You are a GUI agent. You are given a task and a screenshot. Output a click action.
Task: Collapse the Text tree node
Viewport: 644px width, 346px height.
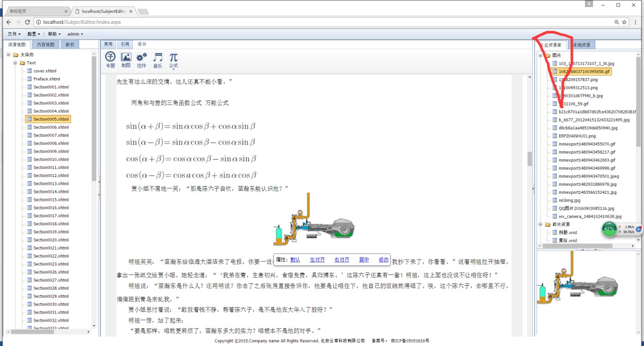[15, 63]
